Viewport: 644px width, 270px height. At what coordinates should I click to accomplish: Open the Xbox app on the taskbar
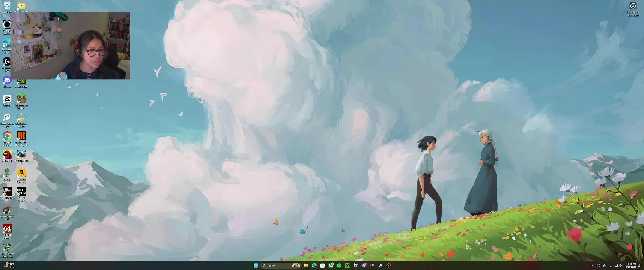pos(331,265)
